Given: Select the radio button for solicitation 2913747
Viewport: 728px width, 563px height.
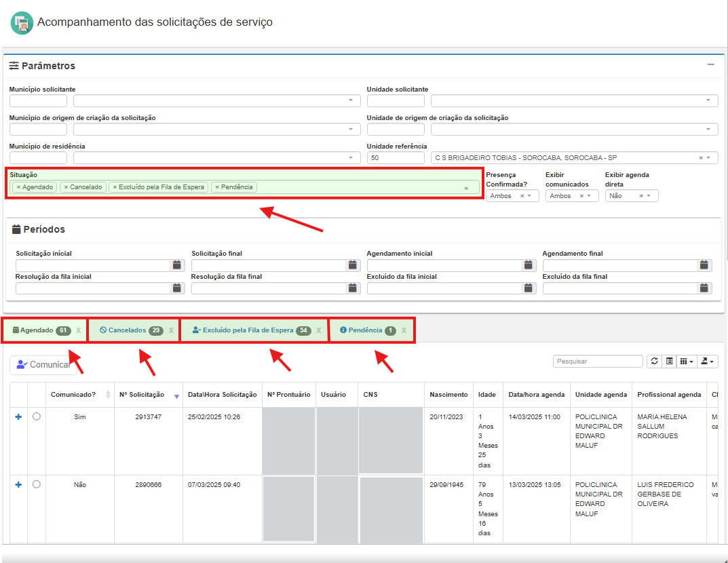Looking at the screenshot, I should (37, 416).
